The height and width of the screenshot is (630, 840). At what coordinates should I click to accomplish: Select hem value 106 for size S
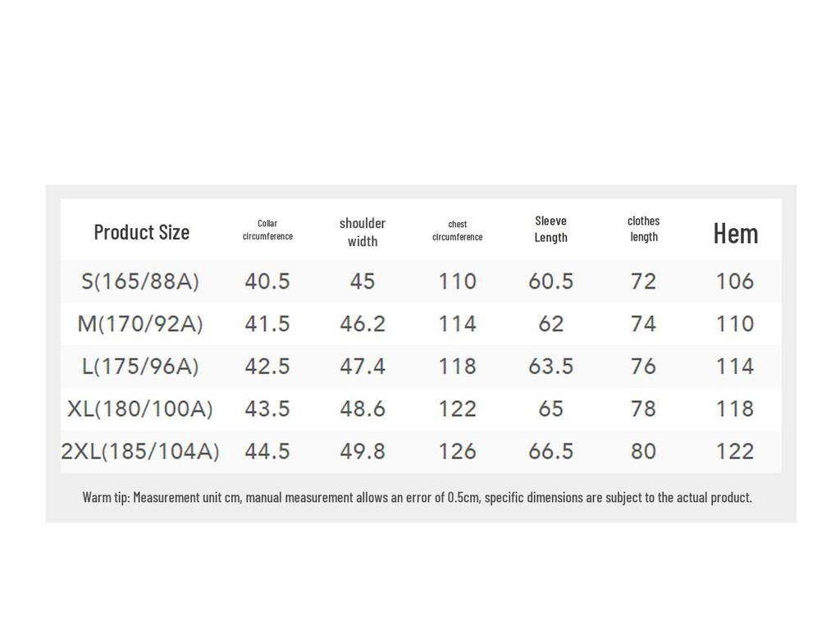[x=735, y=281]
